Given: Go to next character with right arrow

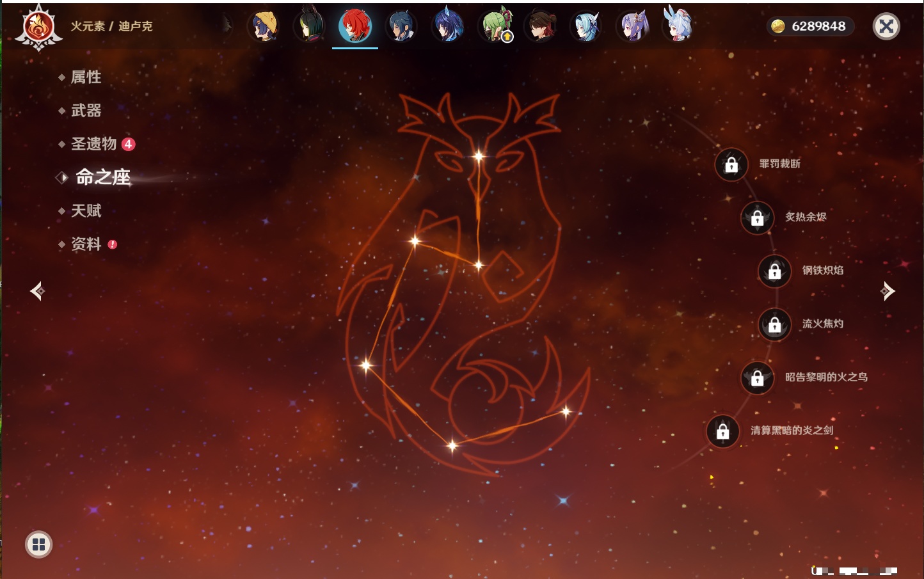Looking at the screenshot, I should (888, 291).
